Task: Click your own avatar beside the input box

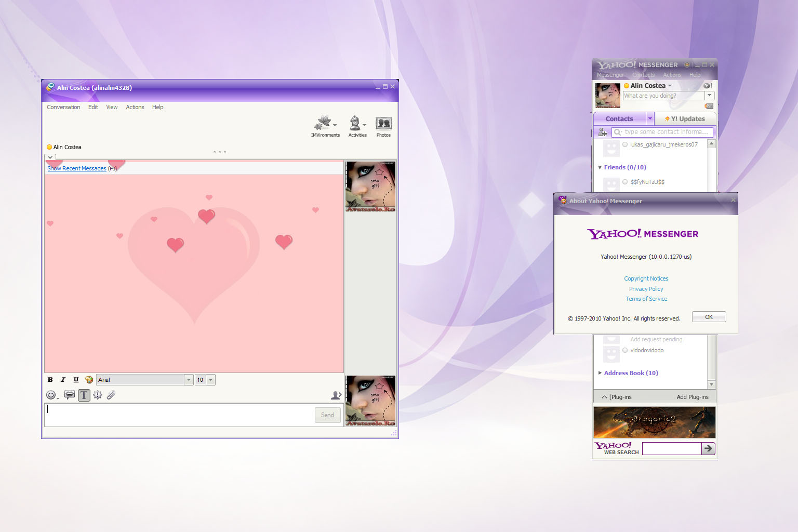Action: coord(370,401)
